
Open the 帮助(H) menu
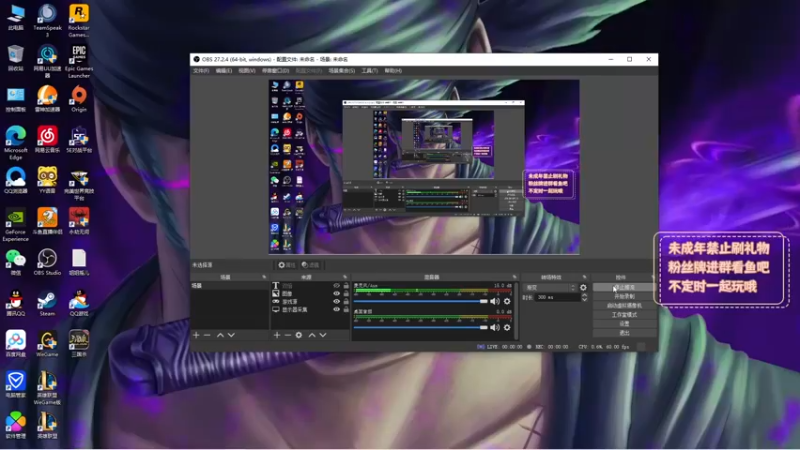[x=393, y=70]
